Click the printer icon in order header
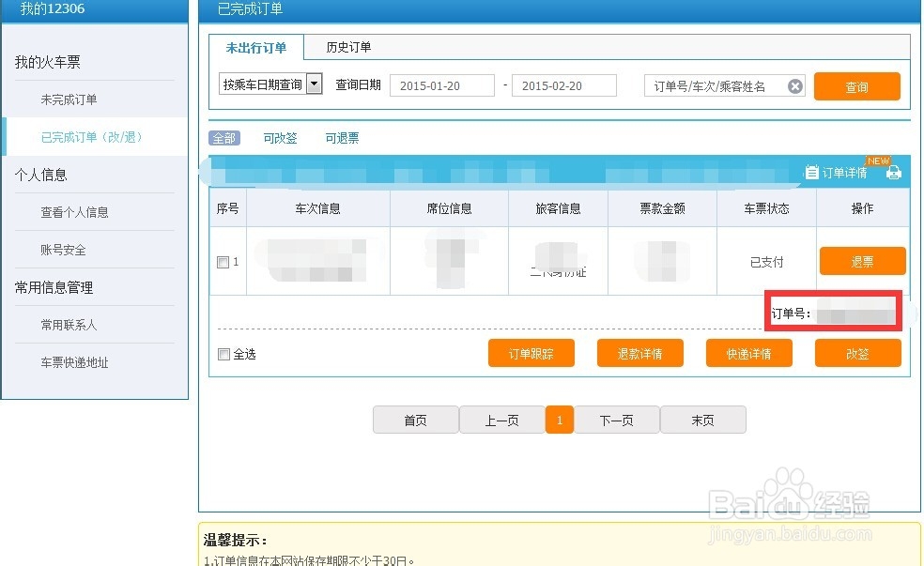 893,173
